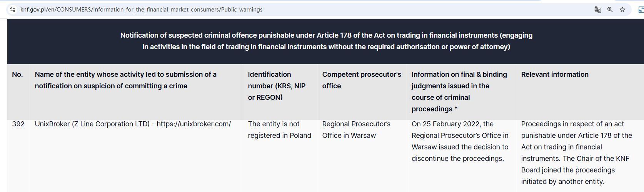Image resolution: width=644 pixels, height=192 pixels.
Task: Click the "Regional Prosecutor's Office in Warsaw" cell
Action: pyautogui.click(x=356, y=130)
